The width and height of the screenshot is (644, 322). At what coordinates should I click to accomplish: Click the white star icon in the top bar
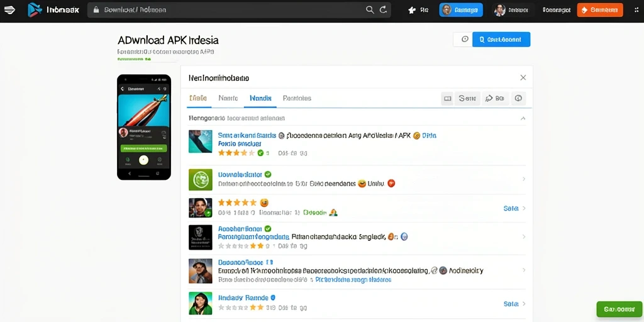point(412,10)
